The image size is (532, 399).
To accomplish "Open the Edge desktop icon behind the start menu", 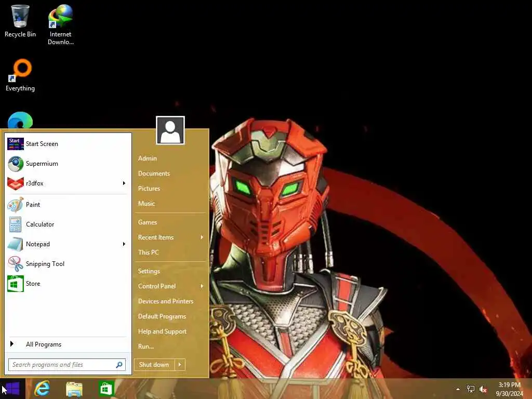I will click(20, 120).
